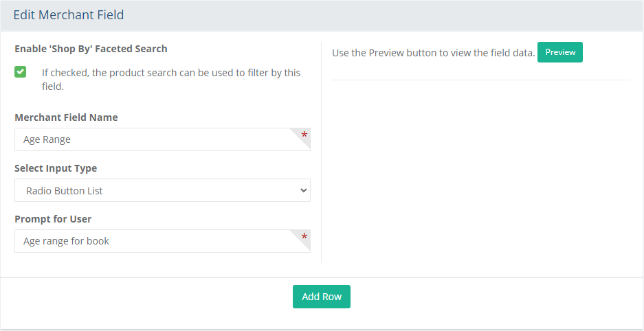Click the Add Row button
Image resolution: width=644 pixels, height=331 pixels.
(322, 297)
